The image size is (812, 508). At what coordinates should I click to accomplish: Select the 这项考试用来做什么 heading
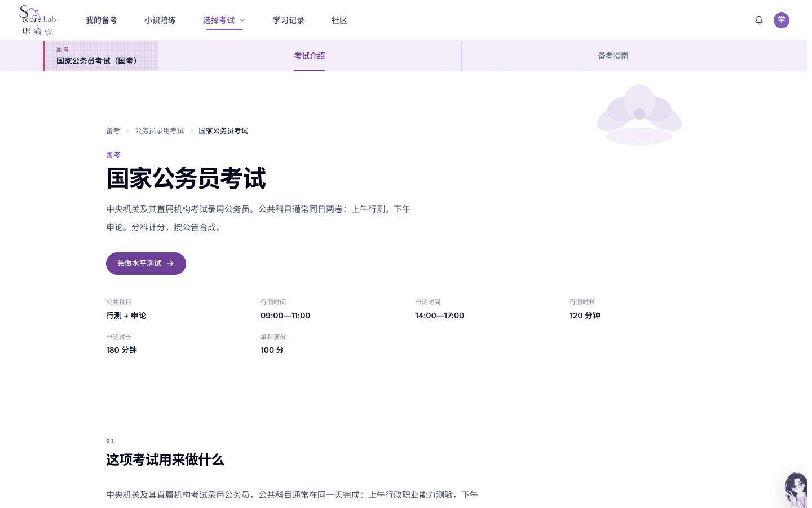[165, 460]
